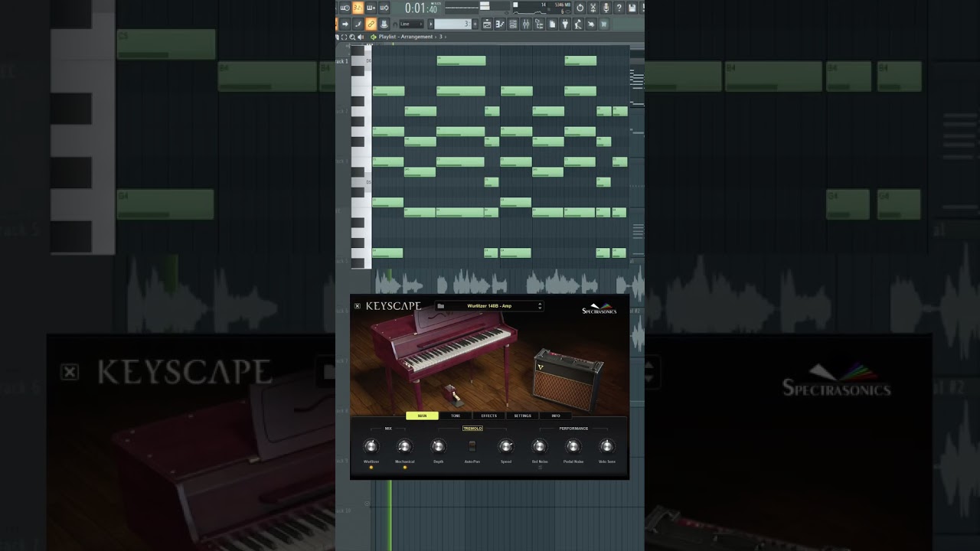Toggle the Wurlitzer mix LED
Image resolution: width=980 pixels, height=551 pixels.
point(371,468)
